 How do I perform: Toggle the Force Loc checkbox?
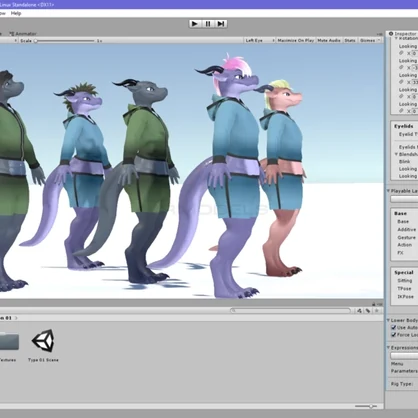point(393,335)
